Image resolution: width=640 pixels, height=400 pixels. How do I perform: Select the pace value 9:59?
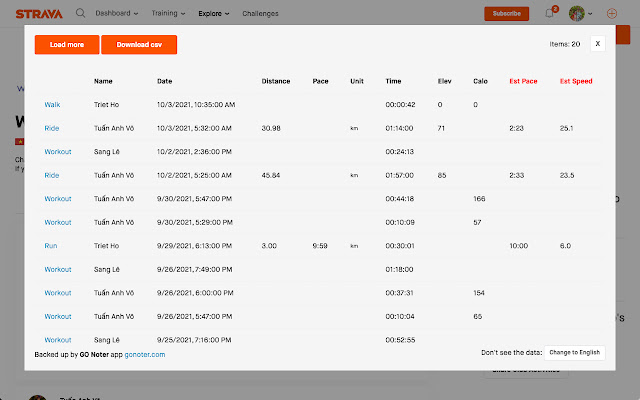click(320, 246)
